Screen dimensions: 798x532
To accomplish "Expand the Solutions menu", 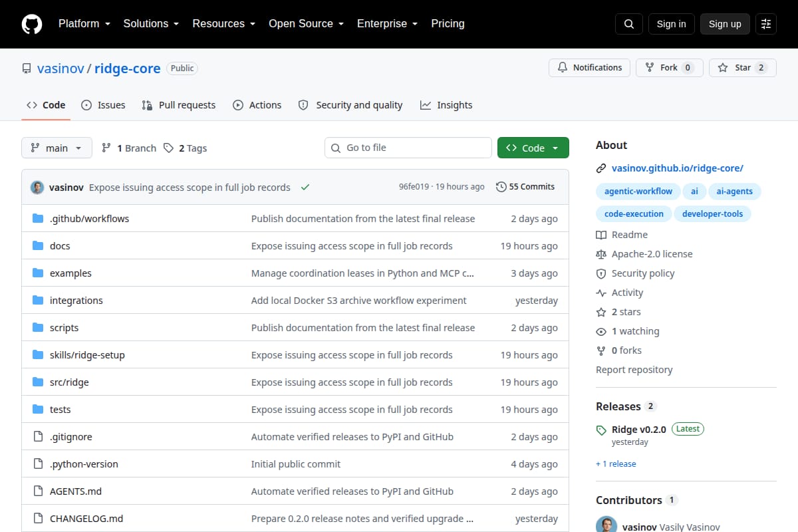I will [x=151, y=24].
